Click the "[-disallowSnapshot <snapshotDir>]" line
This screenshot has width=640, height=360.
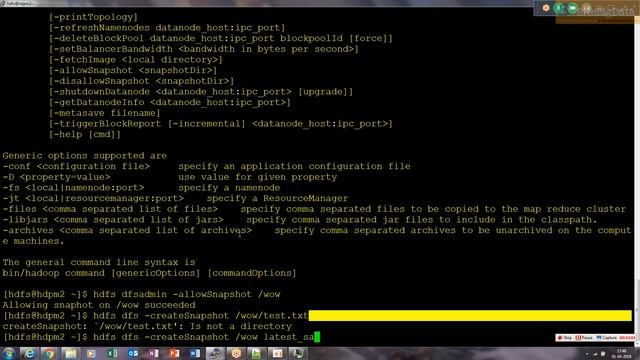141,81
